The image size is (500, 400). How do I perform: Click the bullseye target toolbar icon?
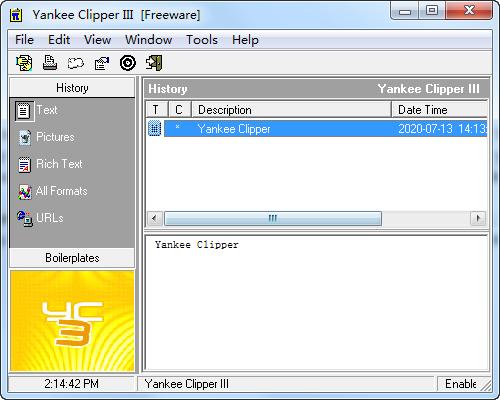(x=128, y=63)
